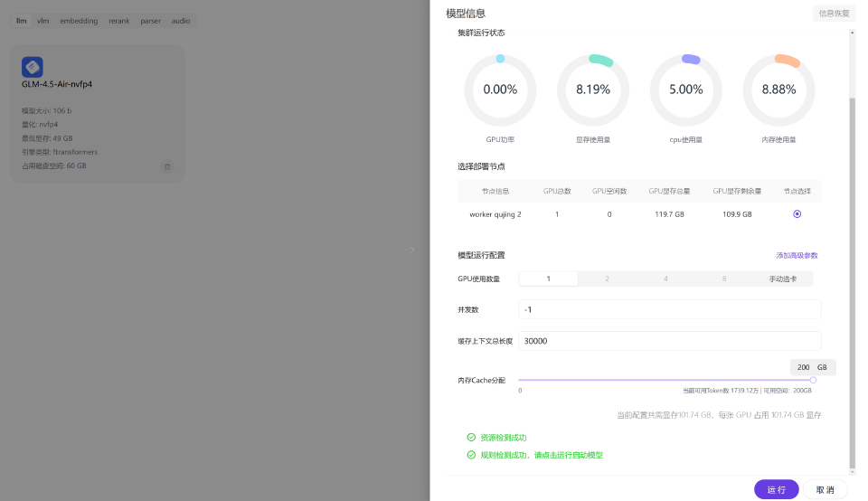This screenshot has width=868, height=501.
Task: Click the 内存Cache分配 slider handle
Action: tap(813, 380)
